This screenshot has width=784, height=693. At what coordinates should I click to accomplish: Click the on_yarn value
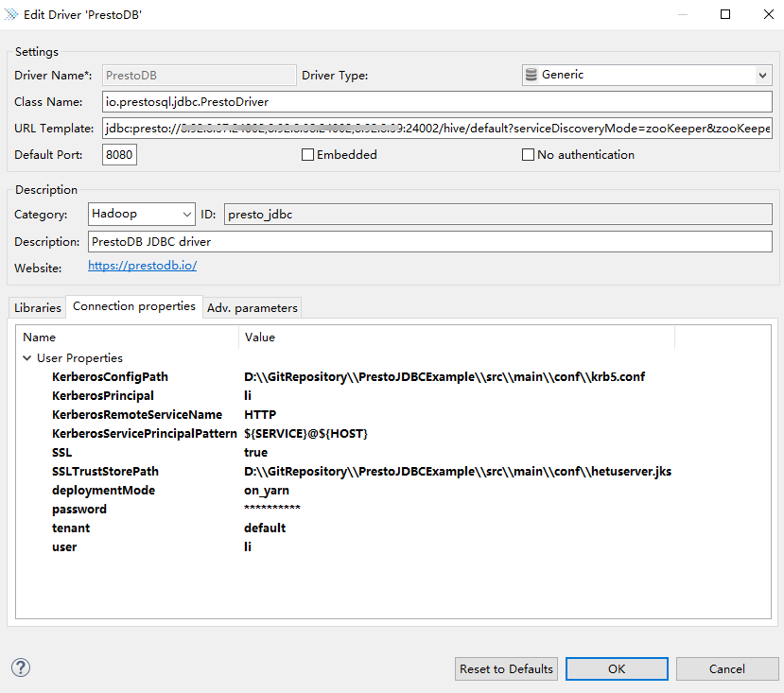point(267,491)
